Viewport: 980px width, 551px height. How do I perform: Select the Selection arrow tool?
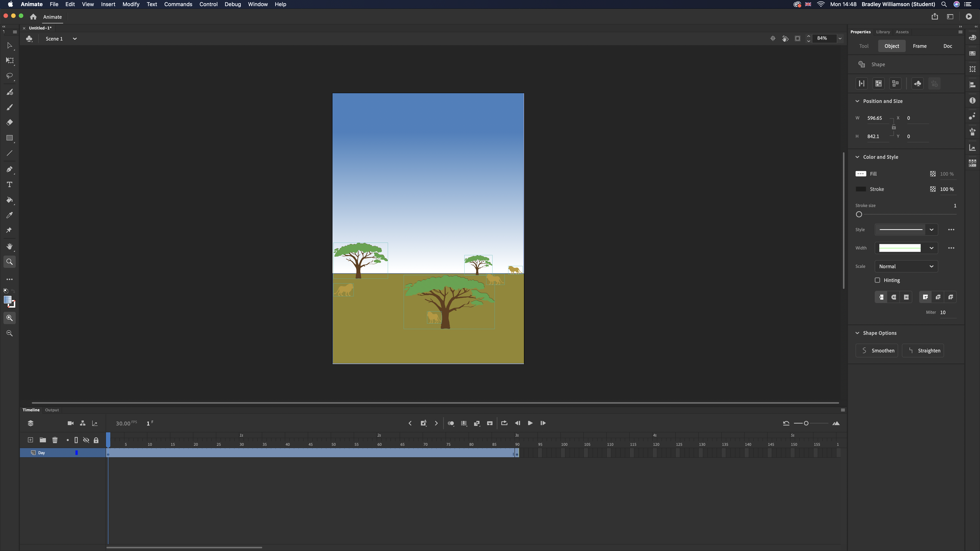point(10,46)
